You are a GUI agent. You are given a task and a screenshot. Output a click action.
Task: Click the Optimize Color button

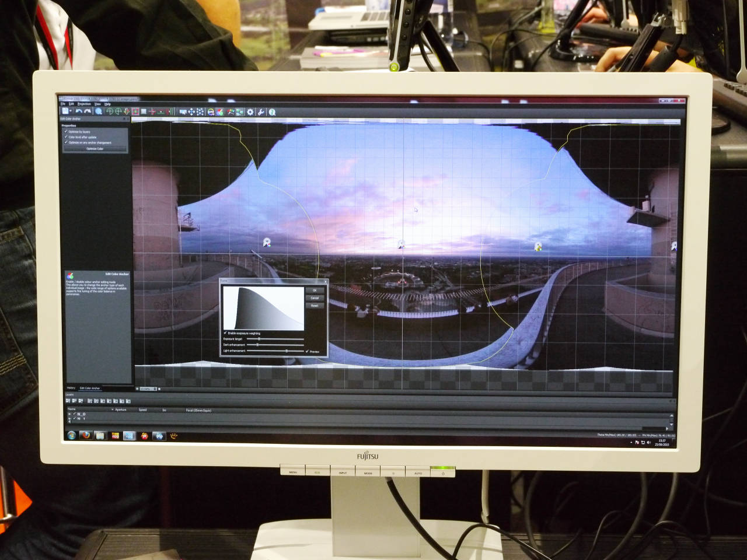[x=95, y=149]
